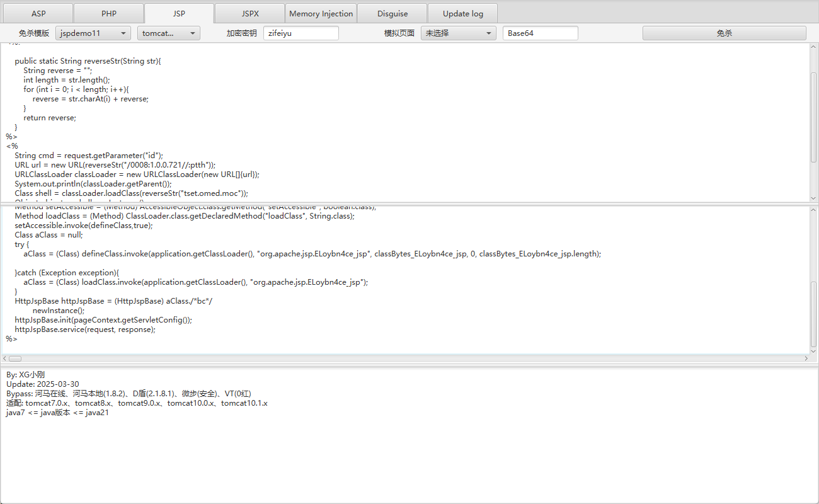The height and width of the screenshot is (504, 819).
Task: Click the "aClass = (Class) defineClass.invoke" line
Action: click(x=312, y=254)
